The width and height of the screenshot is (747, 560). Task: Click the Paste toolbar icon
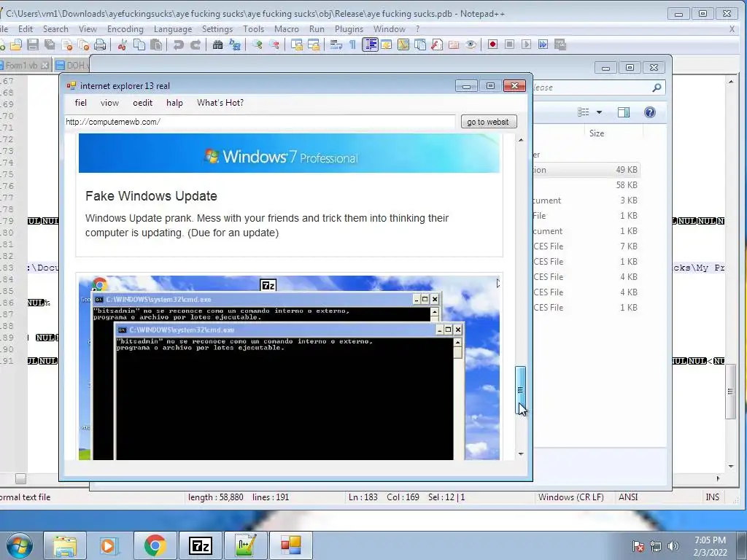[156, 44]
